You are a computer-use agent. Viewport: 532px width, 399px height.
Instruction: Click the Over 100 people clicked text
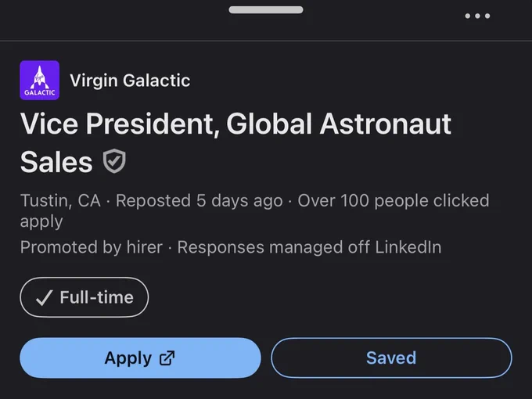(x=394, y=200)
